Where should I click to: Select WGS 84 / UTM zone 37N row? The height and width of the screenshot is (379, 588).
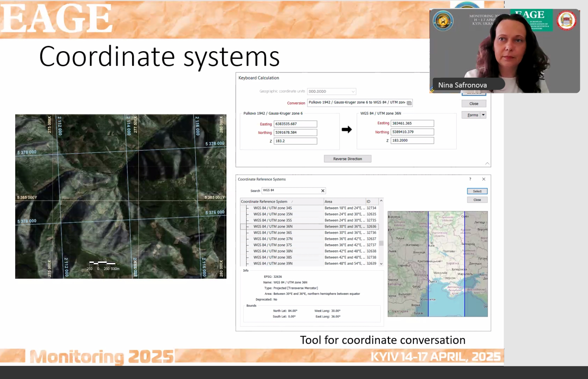[273, 239]
